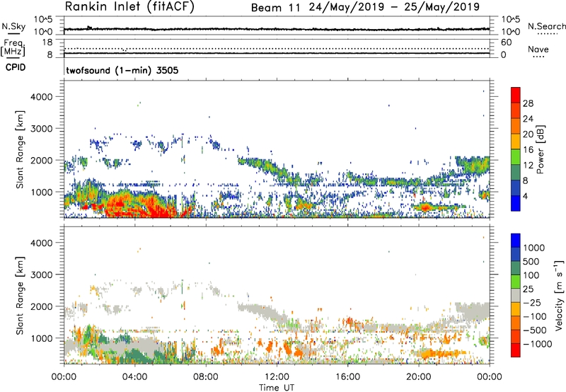
Task: Click the velocity color scale bar
Action: click(516, 295)
